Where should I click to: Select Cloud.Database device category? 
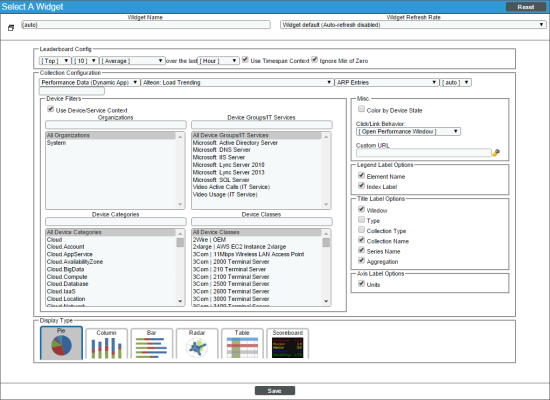(67, 284)
